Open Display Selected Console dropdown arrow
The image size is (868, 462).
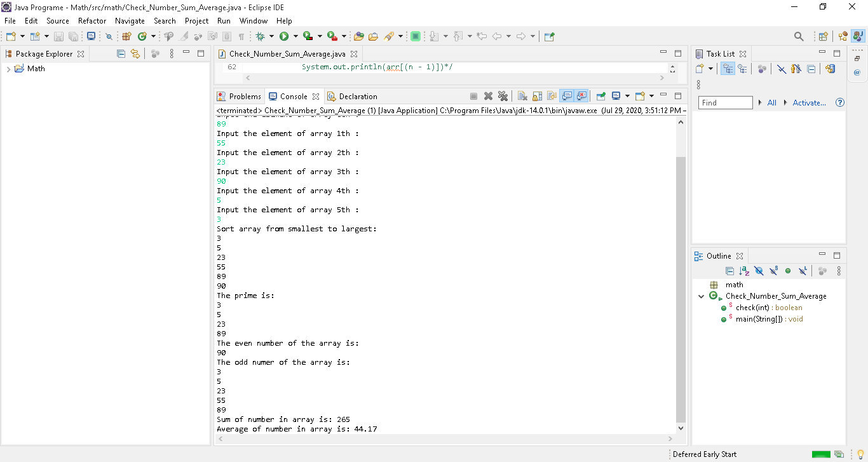coord(627,96)
